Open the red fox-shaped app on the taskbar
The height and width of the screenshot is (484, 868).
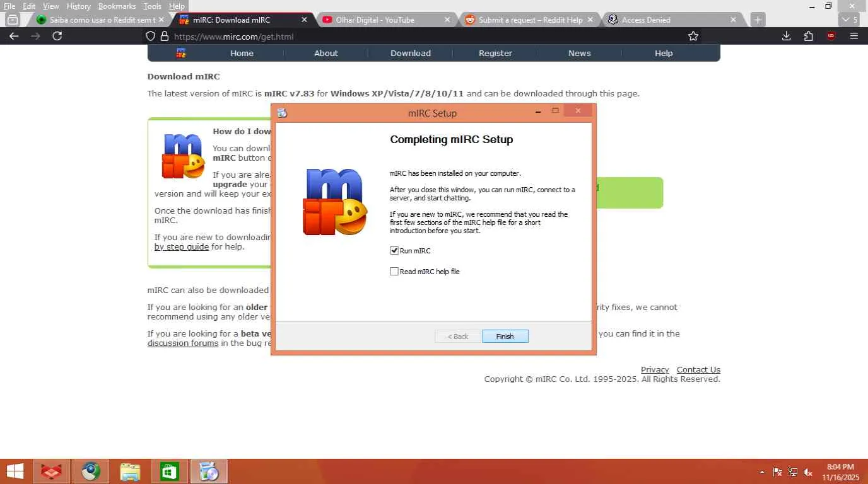51,471
